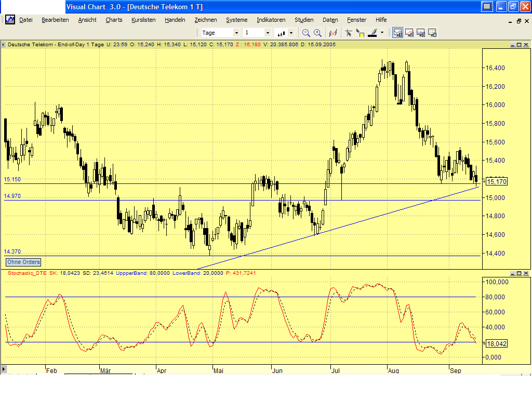The height and width of the screenshot is (399, 532).
Task: Open chart workspace 2 with the red line icon
Action: tap(409, 32)
